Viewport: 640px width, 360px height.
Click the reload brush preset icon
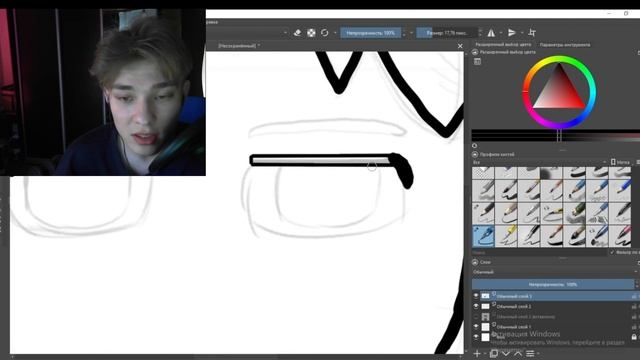click(x=324, y=33)
